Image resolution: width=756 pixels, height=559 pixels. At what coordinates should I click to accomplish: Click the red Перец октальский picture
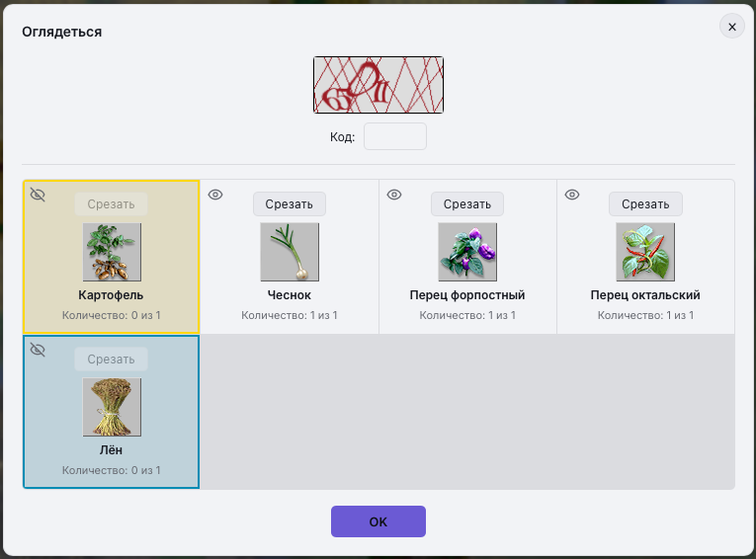pyautogui.click(x=645, y=252)
